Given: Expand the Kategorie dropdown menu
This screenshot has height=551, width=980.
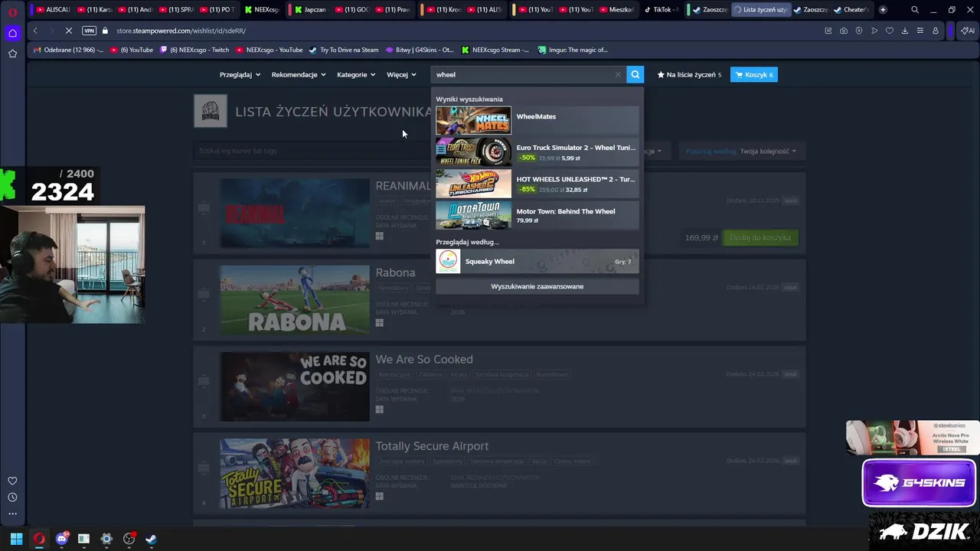Looking at the screenshot, I should tap(356, 74).
